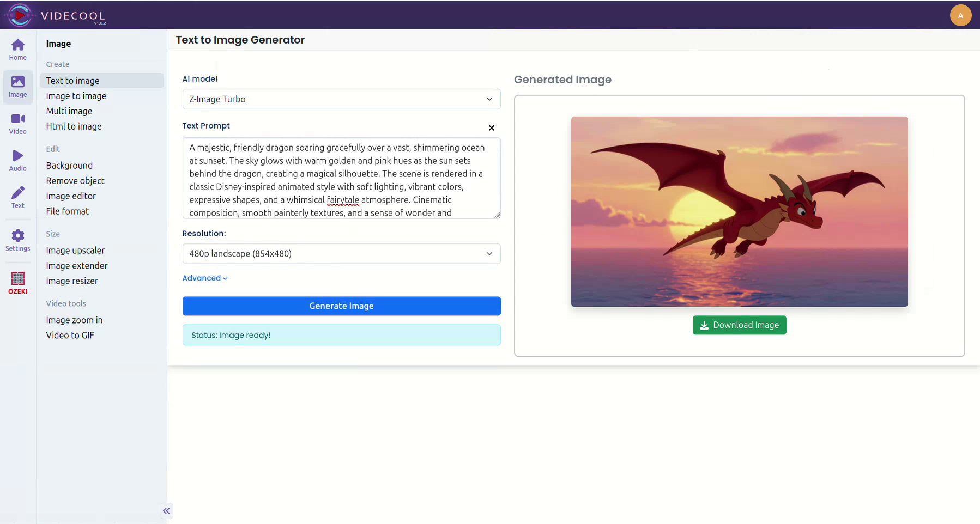Click the Download Image button

739,325
